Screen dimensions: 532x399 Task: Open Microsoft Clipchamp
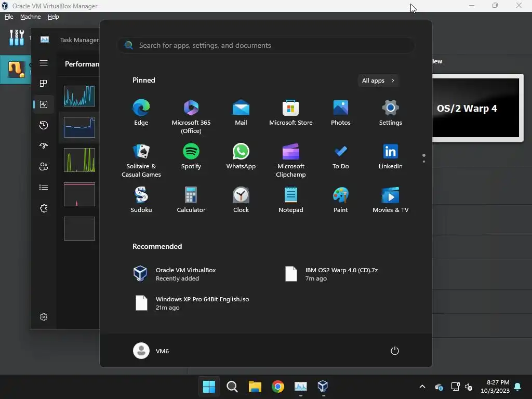click(x=291, y=161)
